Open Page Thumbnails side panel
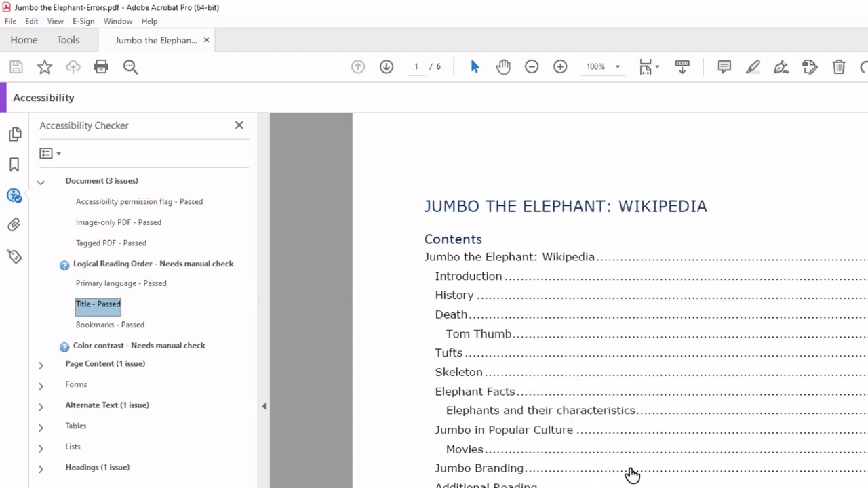This screenshot has height=488, width=868. point(15,134)
